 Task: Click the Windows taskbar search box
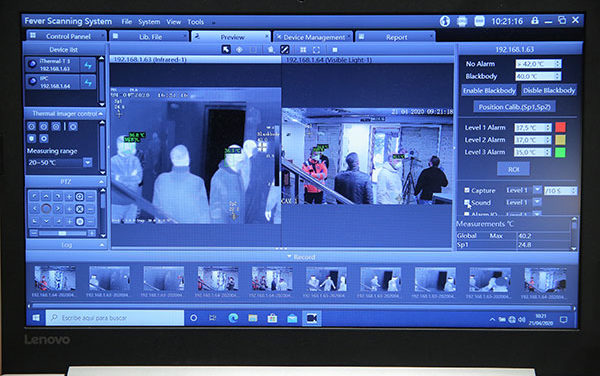click(115, 318)
